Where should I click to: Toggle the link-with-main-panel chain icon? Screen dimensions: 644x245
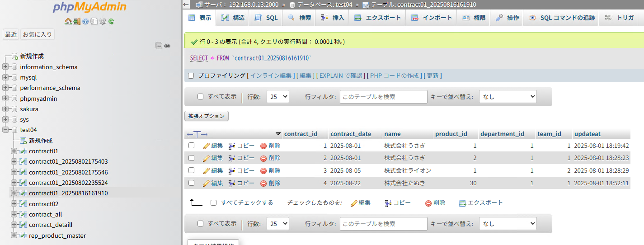(x=167, y=46)
